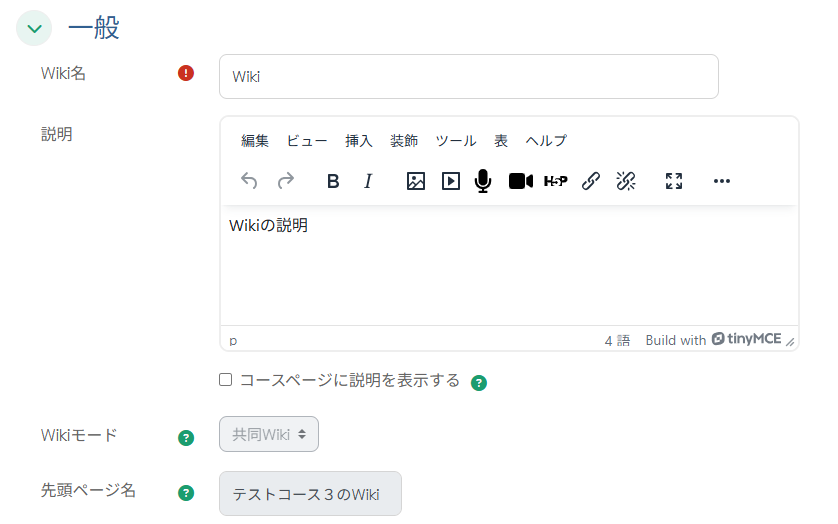
Task: Undo the last edit in the editor
Action: [x=249, y=181]
